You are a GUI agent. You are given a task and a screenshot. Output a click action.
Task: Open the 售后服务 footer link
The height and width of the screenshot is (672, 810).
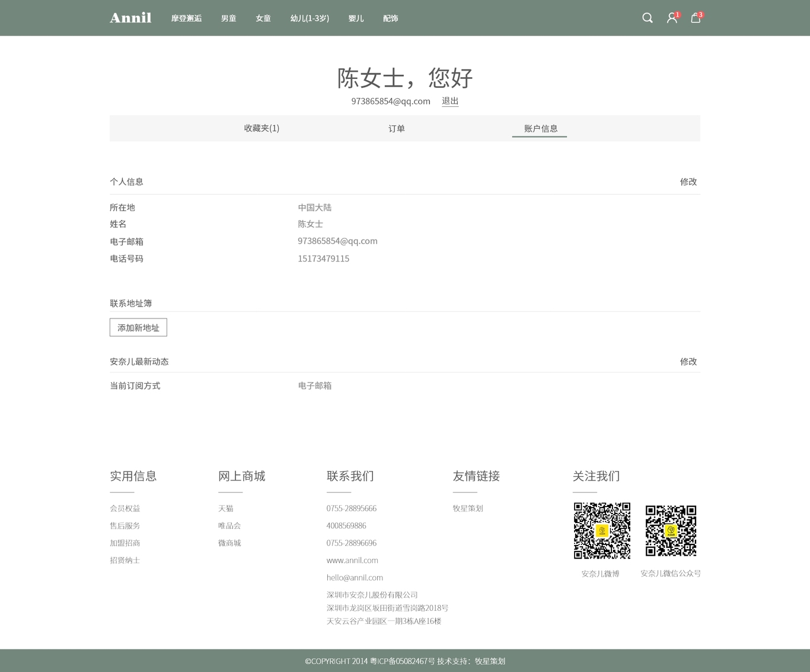tap(125, 526)
